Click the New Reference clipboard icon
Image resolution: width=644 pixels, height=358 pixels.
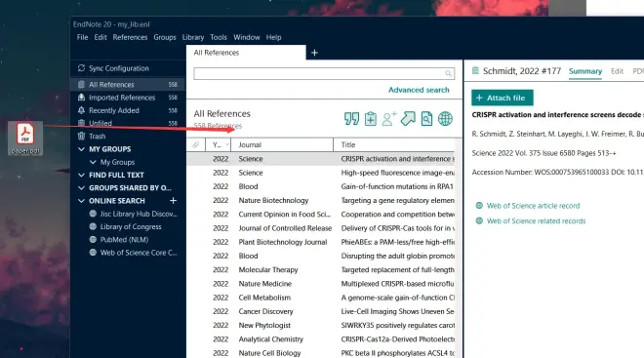click(x=371, y=119)
